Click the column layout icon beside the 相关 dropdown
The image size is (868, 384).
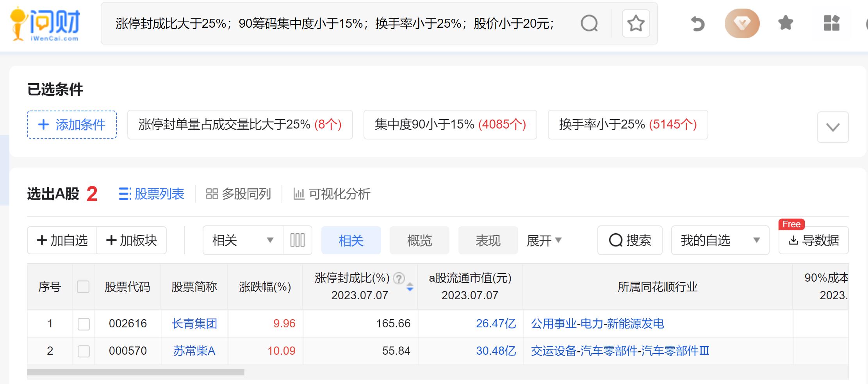coord(298,240)
